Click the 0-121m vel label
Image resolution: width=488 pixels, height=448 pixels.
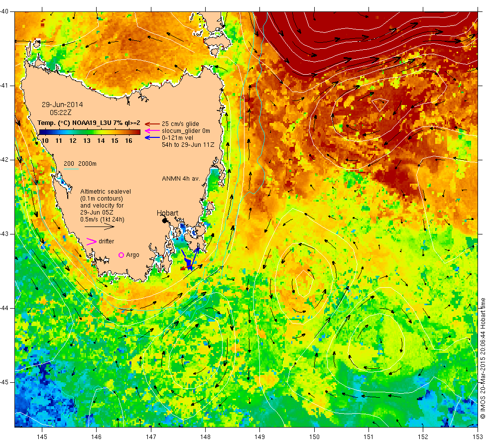tap(177, 137)
